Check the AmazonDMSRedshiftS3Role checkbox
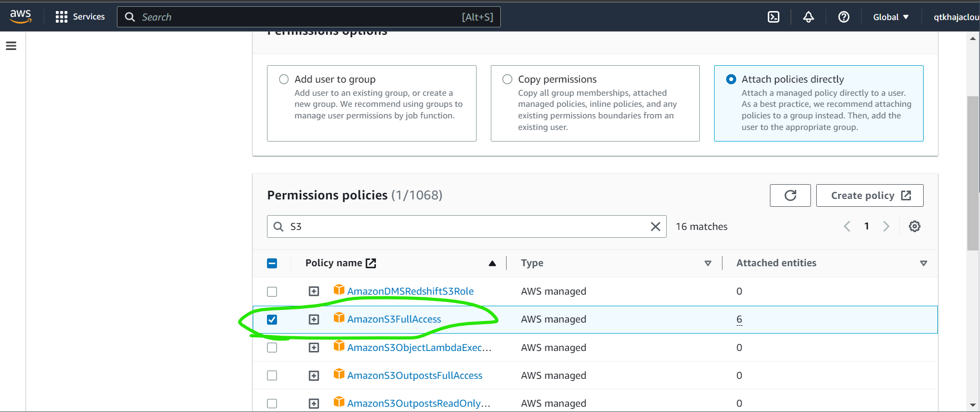The height and width of the screenshot is (412, 980). click(x=272, y=292)
